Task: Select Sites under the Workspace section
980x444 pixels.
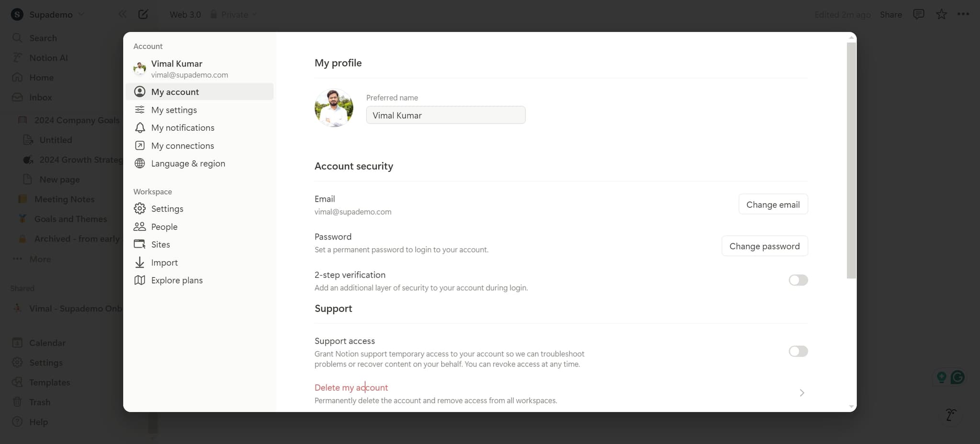Action: tap(139, 244)
